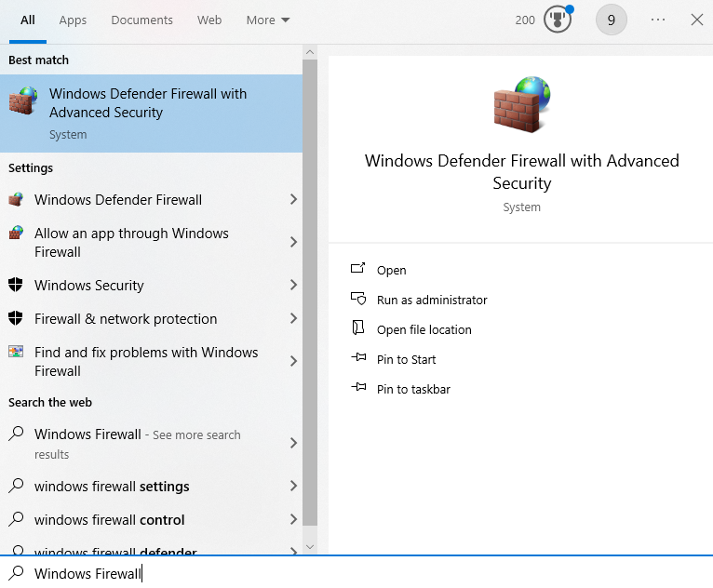Click the search box magnifier icon

point(16,573)
